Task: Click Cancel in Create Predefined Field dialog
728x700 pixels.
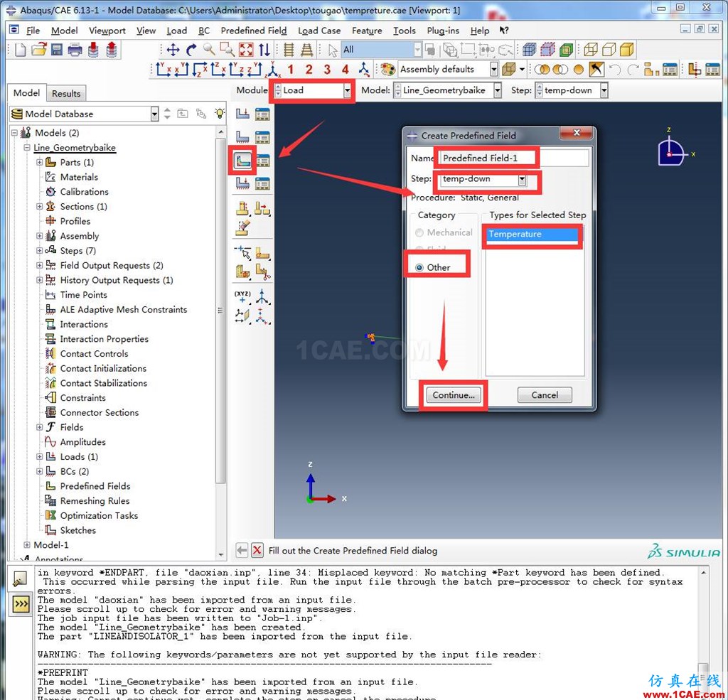Action: tap(544, 395)
